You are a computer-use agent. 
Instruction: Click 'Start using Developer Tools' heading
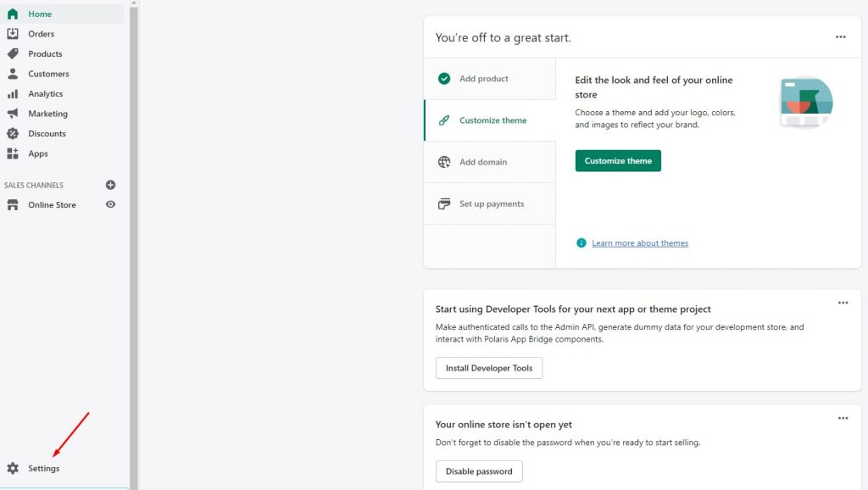tap(573, 309)
